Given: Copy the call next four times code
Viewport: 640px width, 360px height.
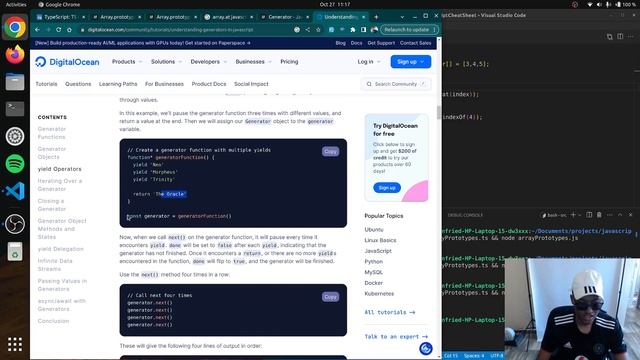Looking at the screenshot, I should tap(330, 297).
